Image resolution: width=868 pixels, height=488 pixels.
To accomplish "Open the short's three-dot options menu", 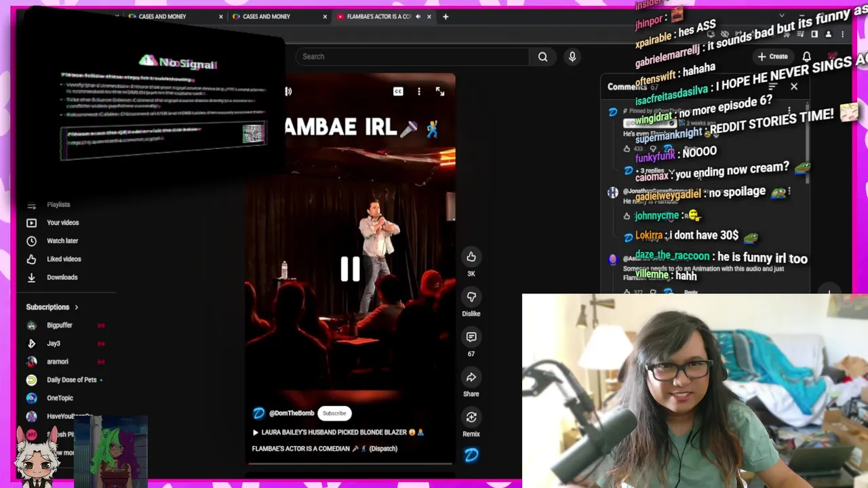I will coord(419,91).
